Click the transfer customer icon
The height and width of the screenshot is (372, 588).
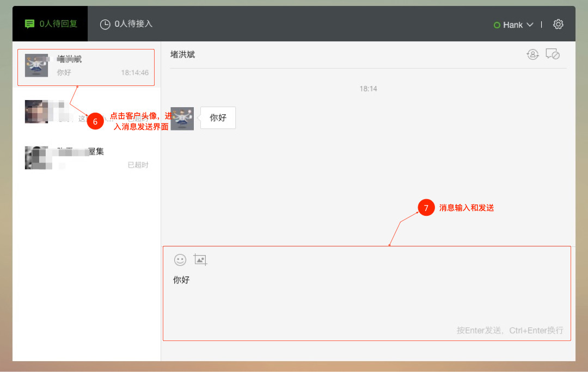pyautogui.click(x=532, y=55)
